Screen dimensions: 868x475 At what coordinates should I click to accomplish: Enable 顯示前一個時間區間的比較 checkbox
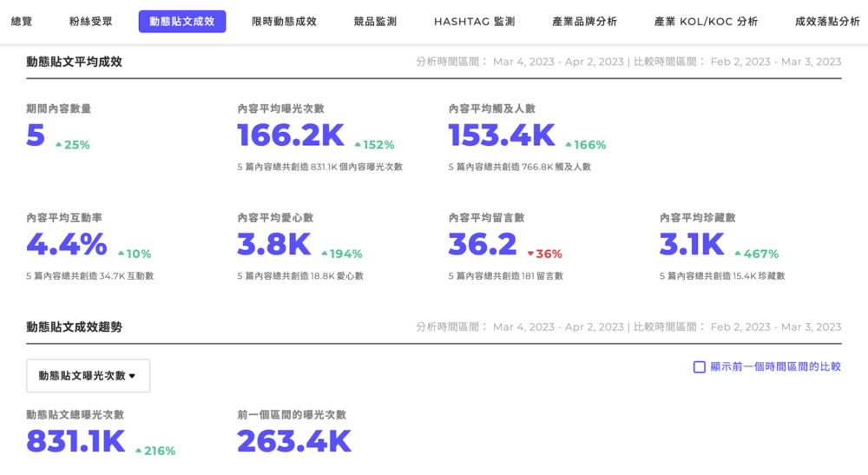click(x=699, y=366)
